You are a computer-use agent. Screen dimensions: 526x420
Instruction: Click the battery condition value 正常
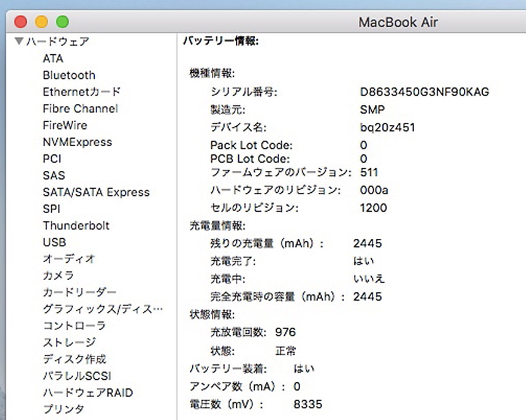tap(285, 351)
